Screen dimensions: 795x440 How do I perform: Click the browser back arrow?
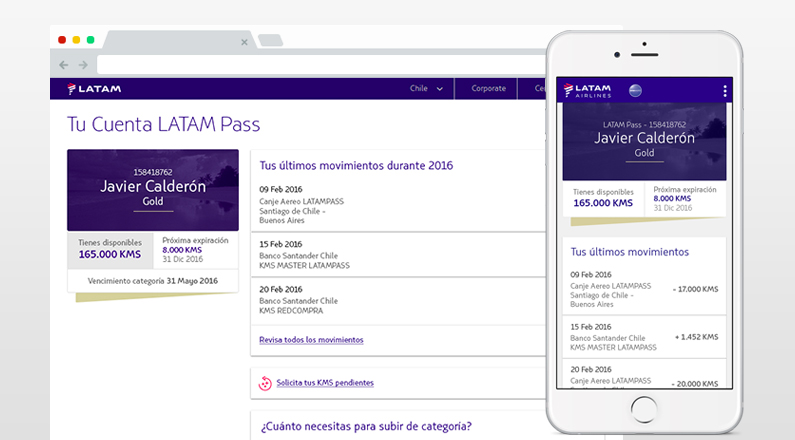[63, 65]
